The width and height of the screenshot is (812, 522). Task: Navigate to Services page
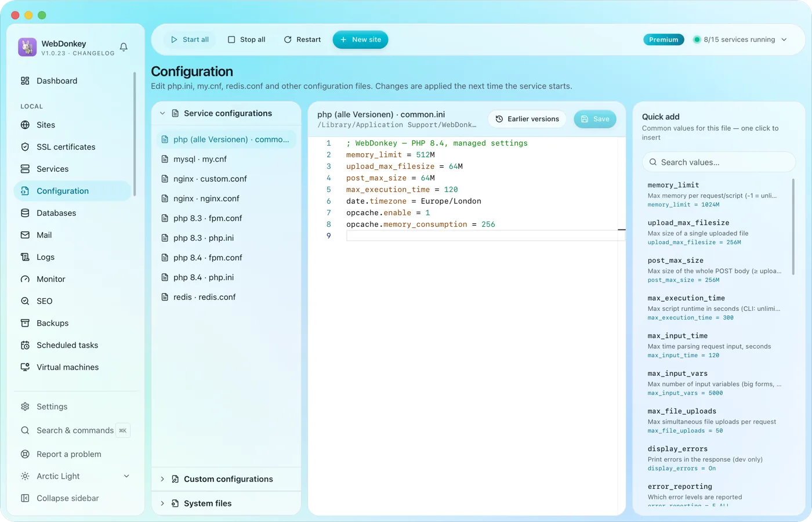(73, 169)
